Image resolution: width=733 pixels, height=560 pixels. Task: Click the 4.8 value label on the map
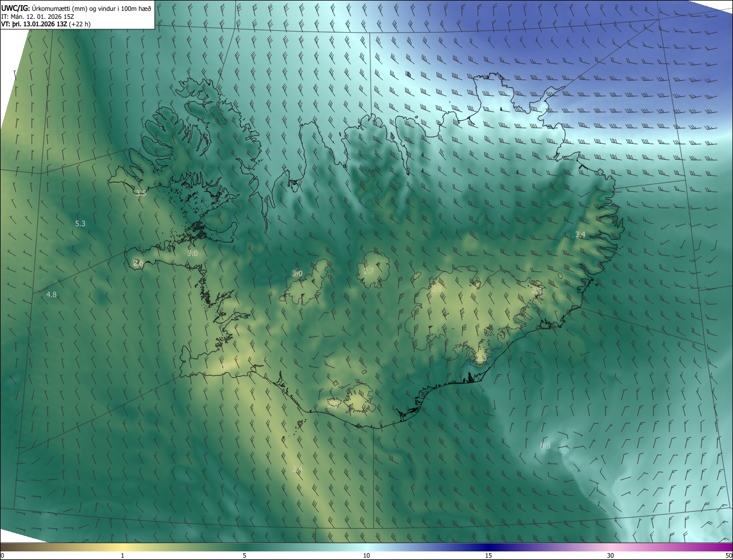coord(52,294)
